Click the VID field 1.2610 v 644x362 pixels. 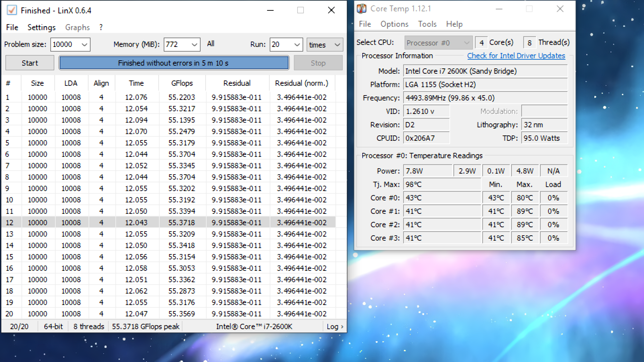426,111
